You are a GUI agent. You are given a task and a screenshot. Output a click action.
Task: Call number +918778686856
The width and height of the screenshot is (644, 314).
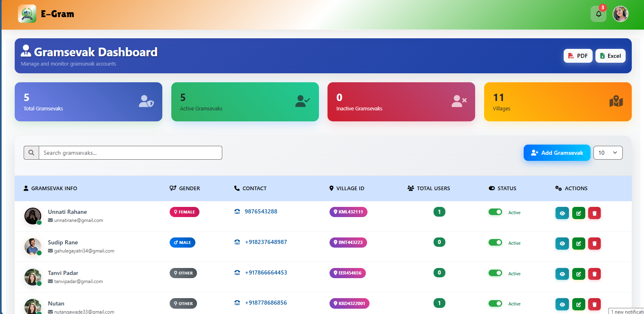point(266,303)
